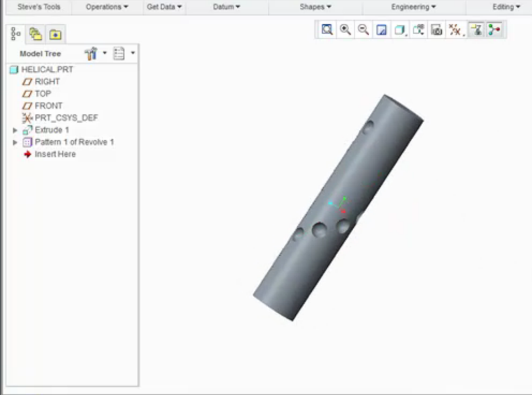Select HELICAL.PRT in the Model Tree
The width and height of the screenshot is (532, 395).
pos(47,70)
